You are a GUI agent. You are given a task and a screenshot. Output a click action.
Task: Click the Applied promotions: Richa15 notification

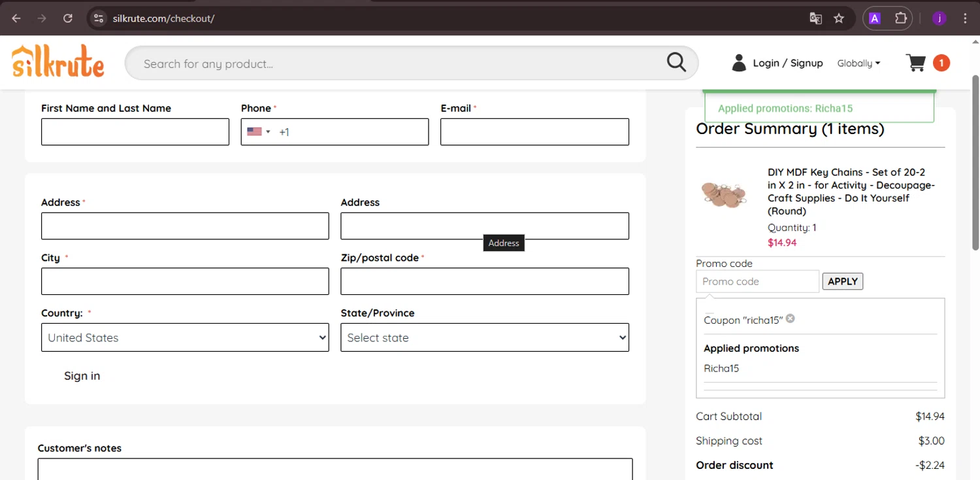819,108
